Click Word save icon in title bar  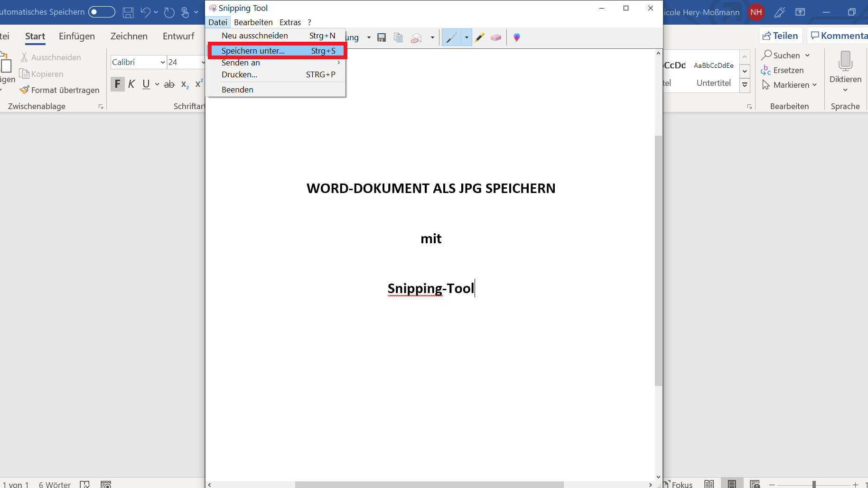128,12
